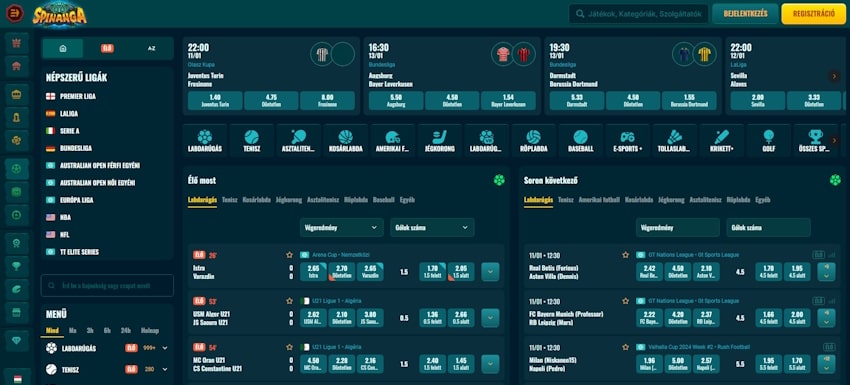This screenshot has height=385, width=850.
Task: Toggle favorite star for Istra vs Varazdin
Action: tap(289, 255)
